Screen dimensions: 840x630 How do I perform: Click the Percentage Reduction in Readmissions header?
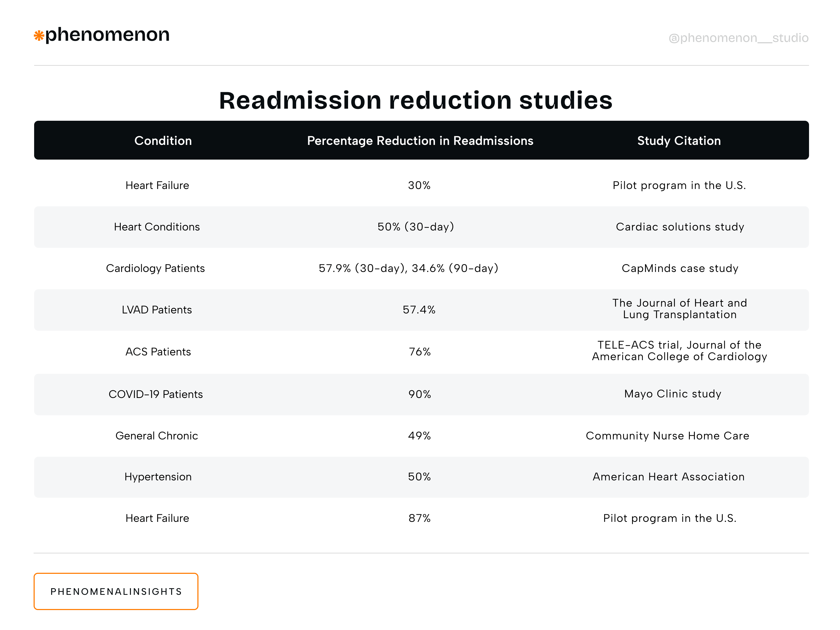pos(420,141)
